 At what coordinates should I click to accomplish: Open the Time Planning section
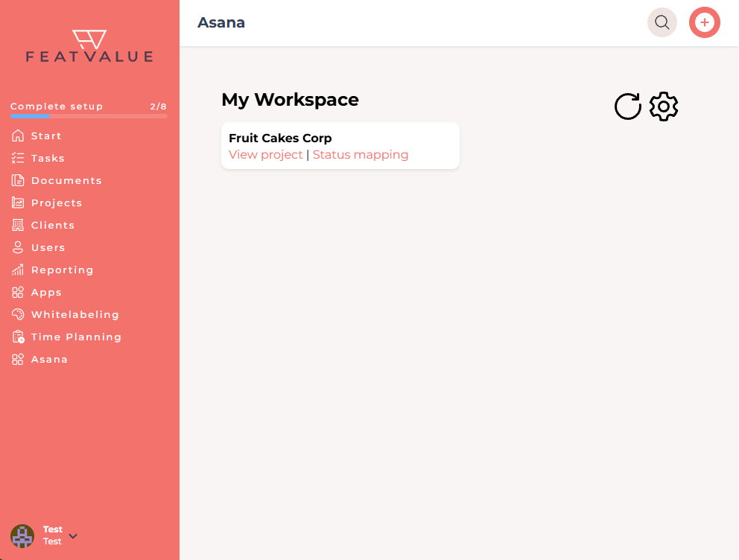click(x=18, y=337)
